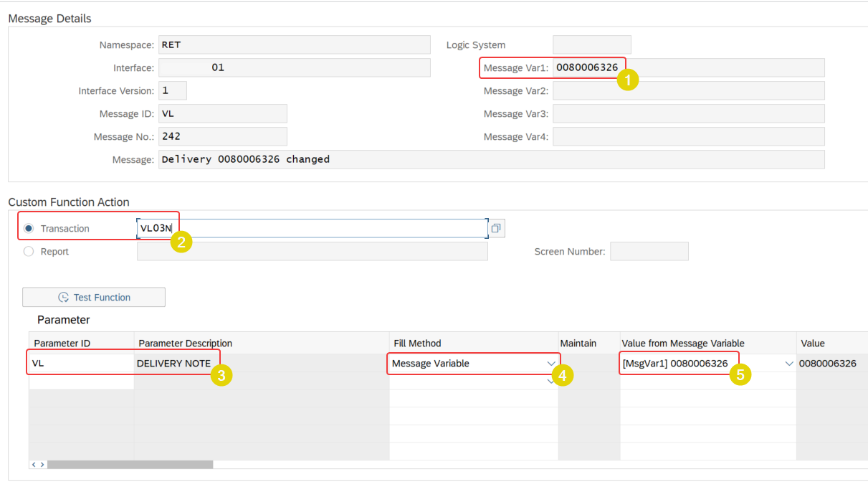Image resolution: width=868 pixels, height=487 pixels.
Task: Open value help icon beside Transaction field
Action: (496, 228)
